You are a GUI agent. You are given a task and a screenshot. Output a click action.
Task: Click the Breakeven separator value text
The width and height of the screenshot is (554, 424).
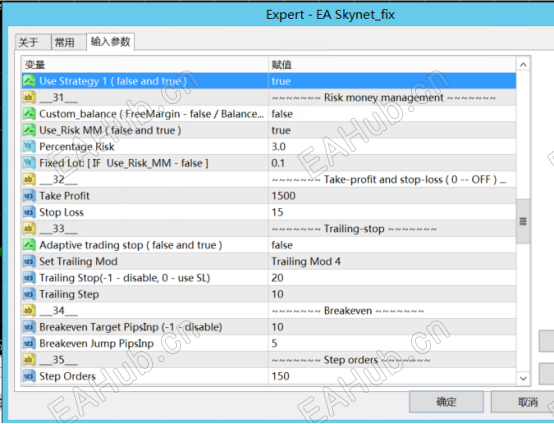pyautogui.click(x=348, y=311)
